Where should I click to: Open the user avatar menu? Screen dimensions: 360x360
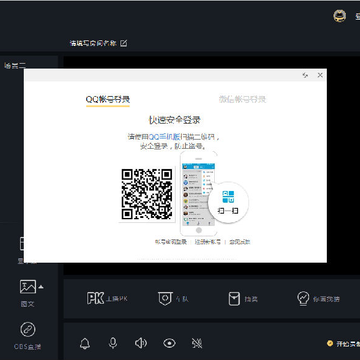pos(340,16)
